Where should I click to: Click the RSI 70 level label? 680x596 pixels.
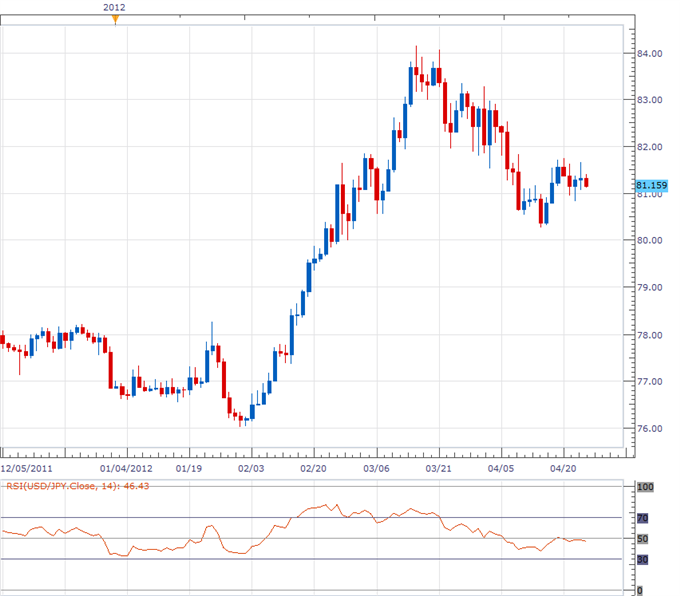tap(643, 518)
